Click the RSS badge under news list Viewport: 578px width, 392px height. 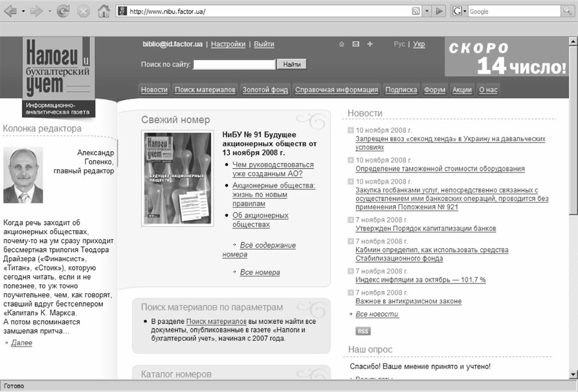tap(363, 331)
